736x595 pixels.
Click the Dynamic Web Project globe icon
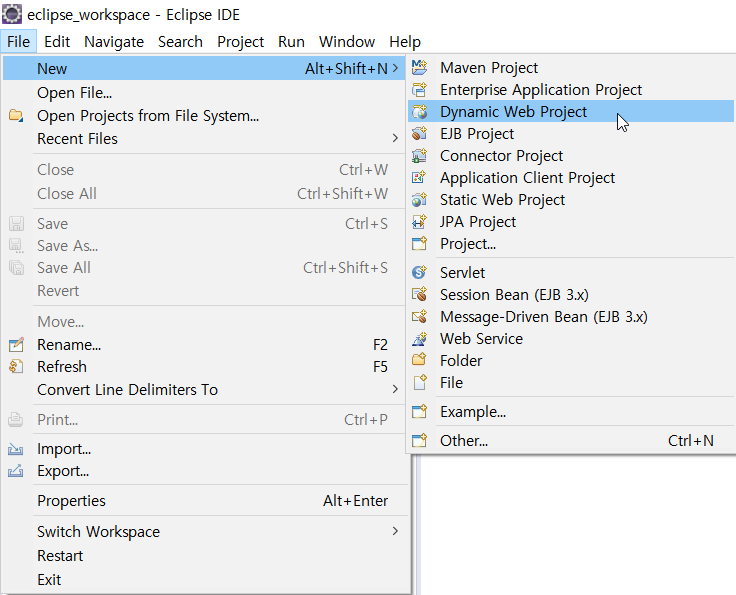tap(419, 112)
